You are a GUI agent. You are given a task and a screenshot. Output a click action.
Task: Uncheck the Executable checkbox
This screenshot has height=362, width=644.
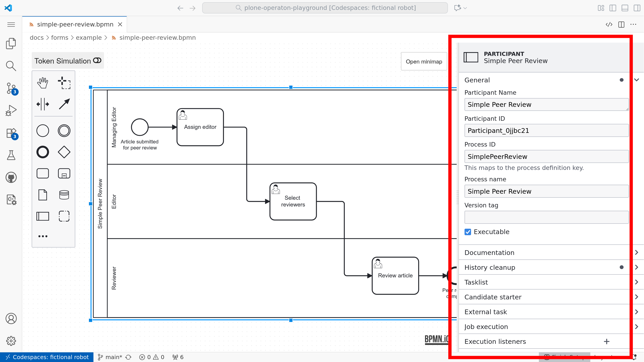(x=467, y=232)
